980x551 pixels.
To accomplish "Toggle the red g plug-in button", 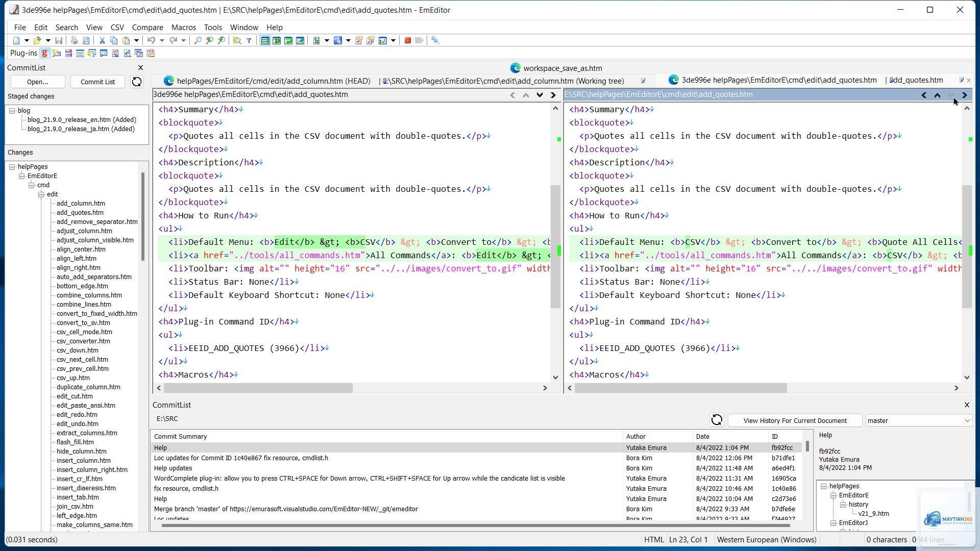I will [x=45, y=53].
